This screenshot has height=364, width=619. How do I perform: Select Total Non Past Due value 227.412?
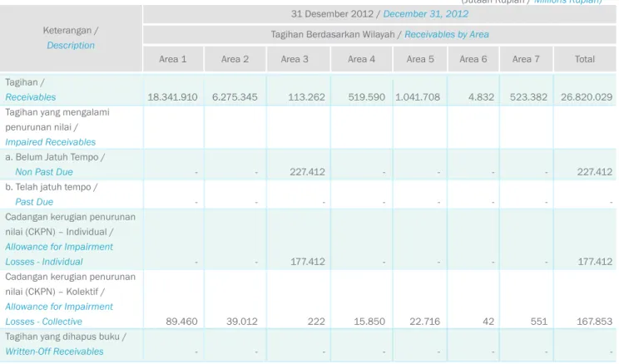pyautogui.click(x=595, y=172)
